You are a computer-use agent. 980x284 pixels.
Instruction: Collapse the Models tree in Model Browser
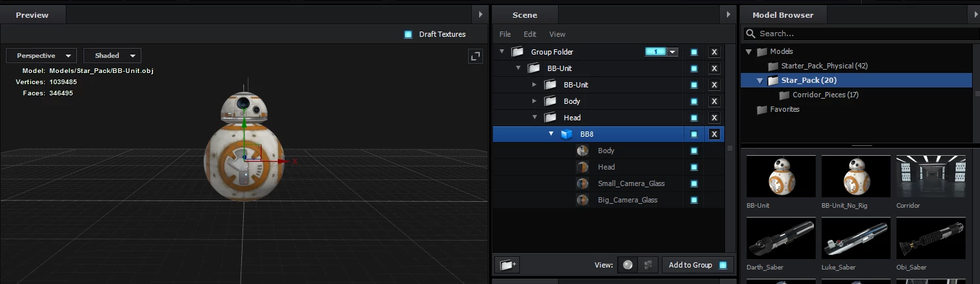[749, 51]
